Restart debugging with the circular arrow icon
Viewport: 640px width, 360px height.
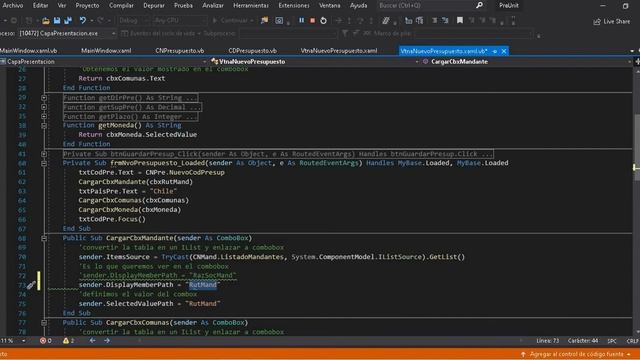click(323, 20)
